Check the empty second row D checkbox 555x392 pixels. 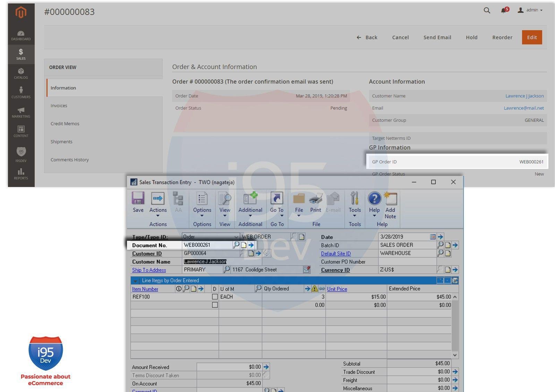pyautogui.click(x=215, y=305)
